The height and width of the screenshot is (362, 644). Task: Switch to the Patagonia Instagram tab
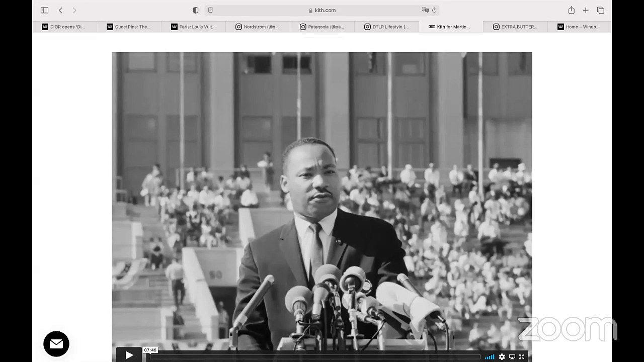(322, 27)
